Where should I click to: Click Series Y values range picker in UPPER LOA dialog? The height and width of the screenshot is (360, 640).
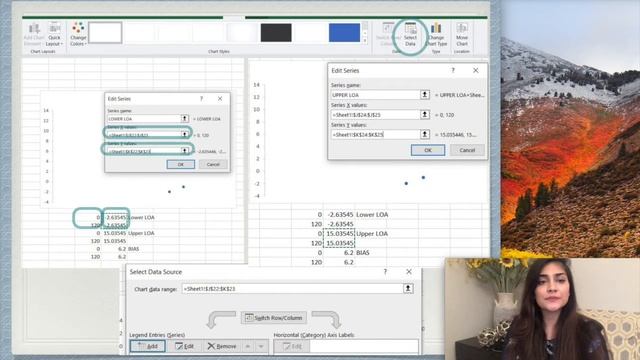[x=425, y=134]
